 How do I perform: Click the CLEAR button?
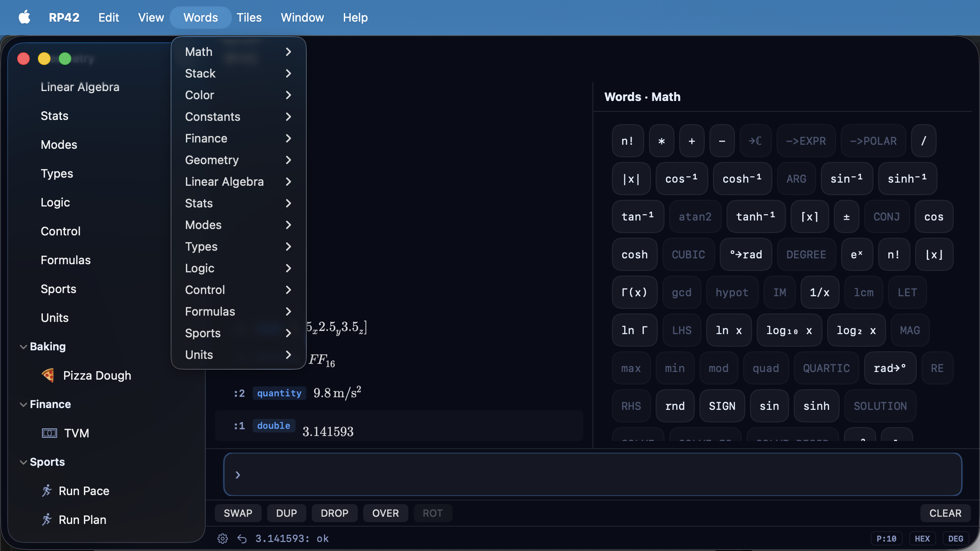945,513
